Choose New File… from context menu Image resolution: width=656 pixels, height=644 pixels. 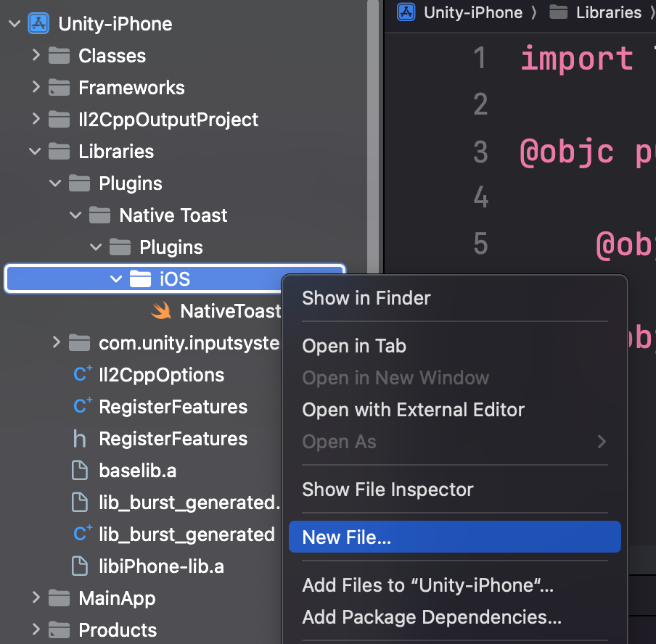pos(455,537)
